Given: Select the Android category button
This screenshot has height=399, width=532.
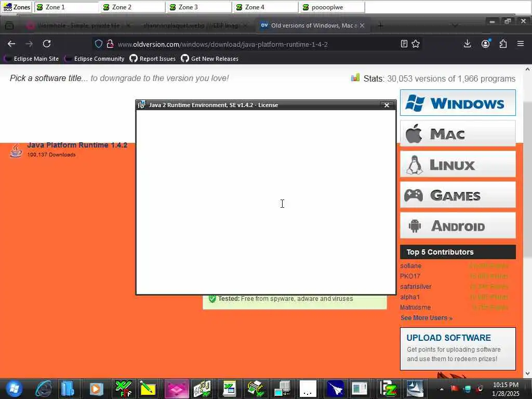Looking at the screenshot, I should tap(458, 225).
